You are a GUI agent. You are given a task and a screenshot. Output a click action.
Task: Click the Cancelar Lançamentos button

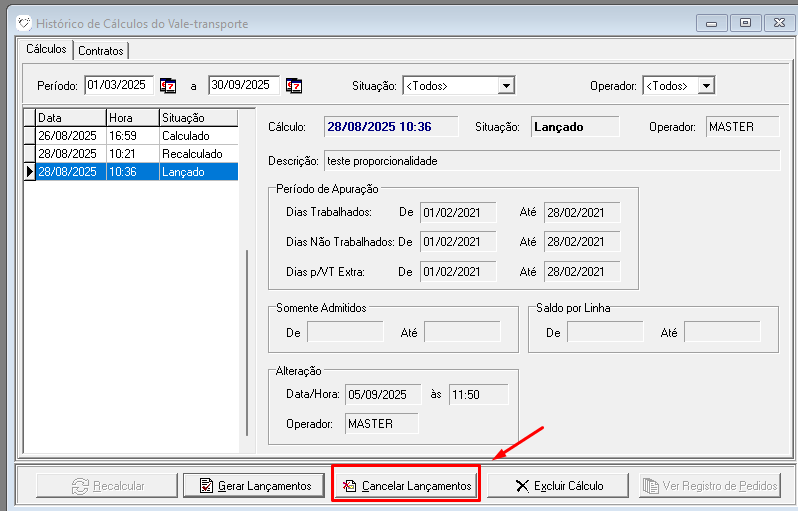pos(406,486)
